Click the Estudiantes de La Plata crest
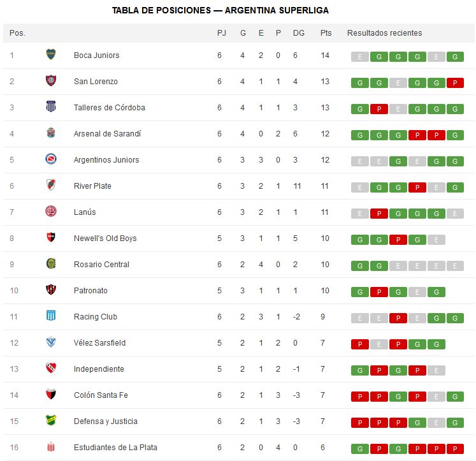 51,447
